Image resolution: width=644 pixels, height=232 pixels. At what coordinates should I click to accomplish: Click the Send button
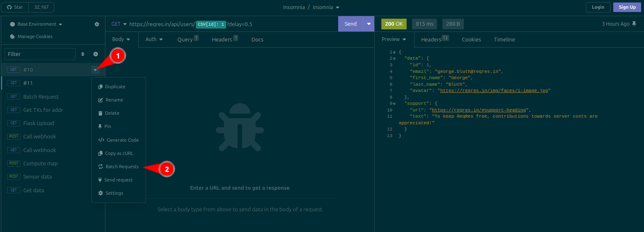point(351,24)
